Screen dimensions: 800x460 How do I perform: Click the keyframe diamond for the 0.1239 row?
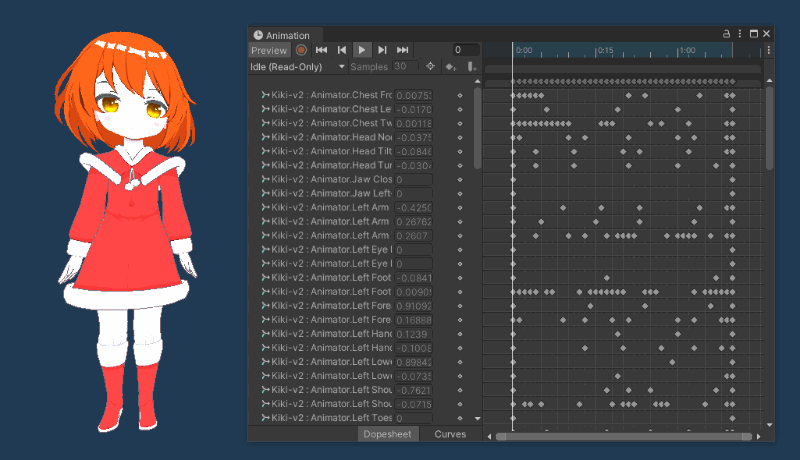(460, 334)
